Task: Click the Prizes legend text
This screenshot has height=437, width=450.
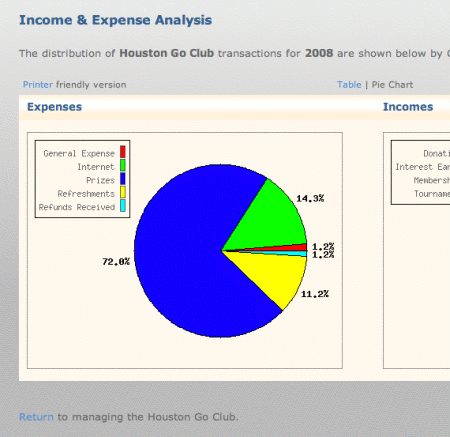Action: tap(100, 180)
